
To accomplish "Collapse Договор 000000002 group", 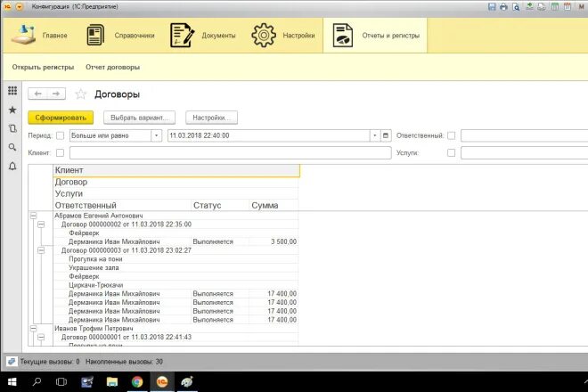I will click(x=41, y=225).
